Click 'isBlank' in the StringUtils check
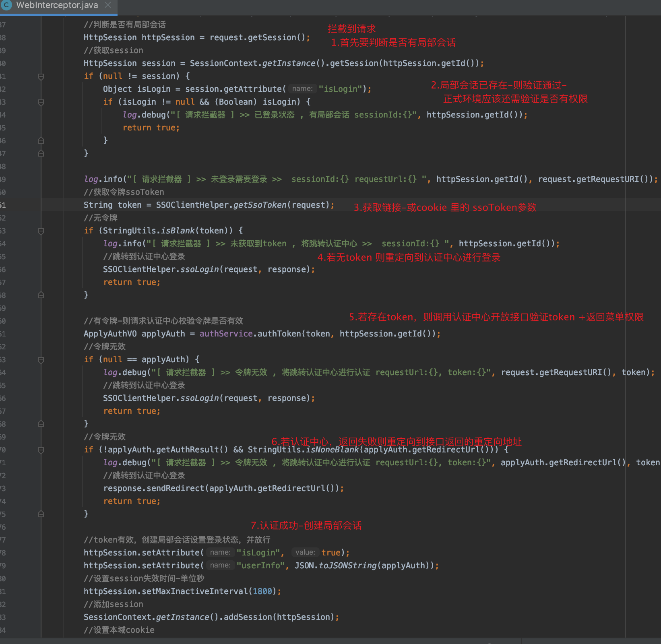 click(x=178, y=231)
